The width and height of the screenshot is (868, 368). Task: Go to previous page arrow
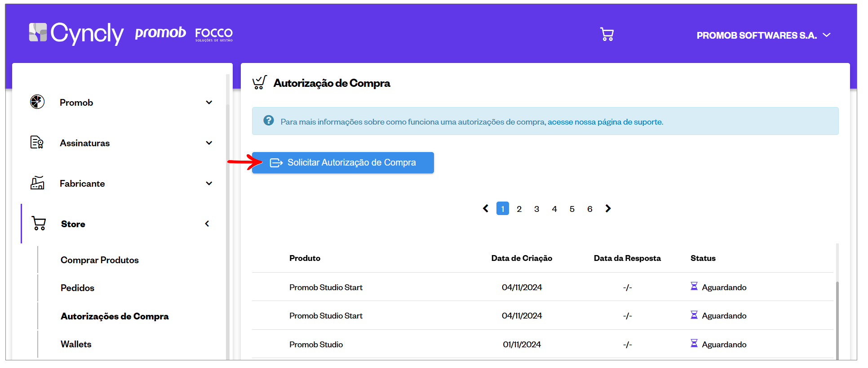coord(486,208)
